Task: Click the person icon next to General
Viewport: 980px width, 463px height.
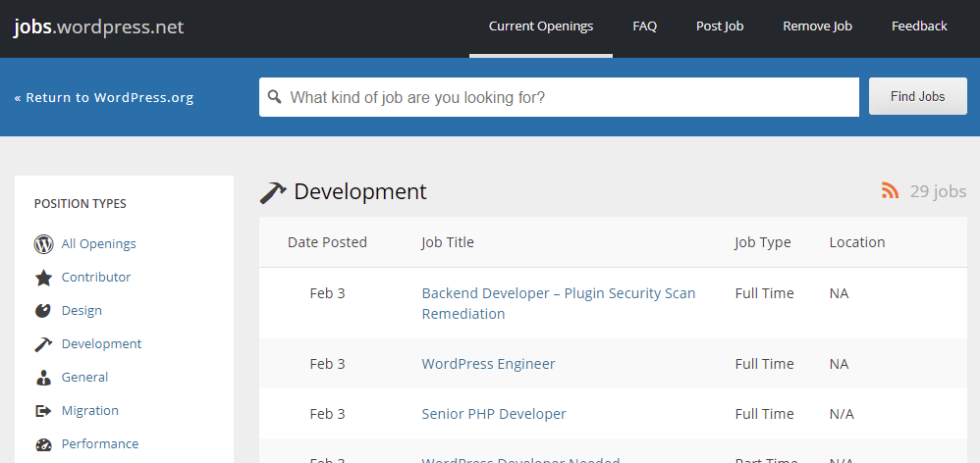Action: click(43, 378)
